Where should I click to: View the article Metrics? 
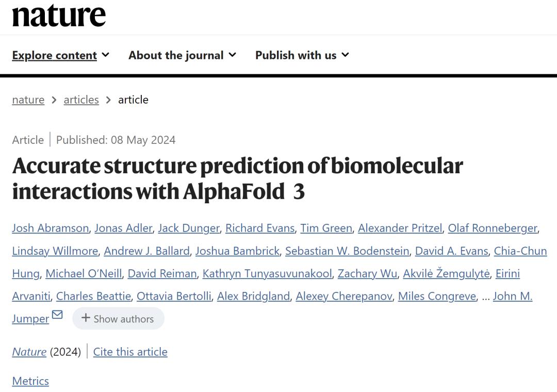coord(30,381)
